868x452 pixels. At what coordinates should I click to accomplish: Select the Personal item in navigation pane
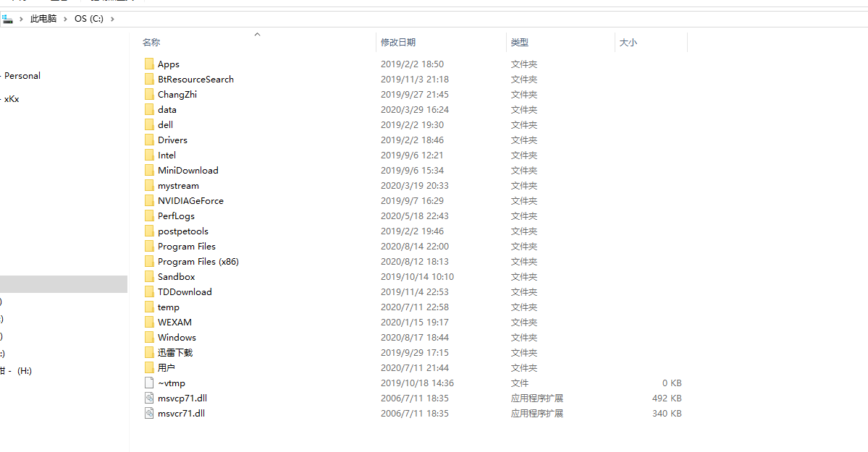coord(22,76)
